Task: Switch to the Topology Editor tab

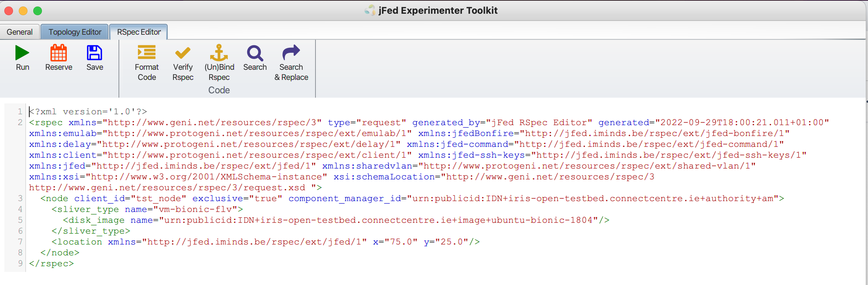Action: pos(75,32)
